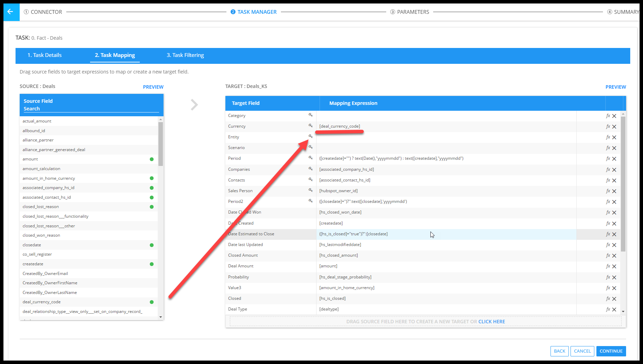Open fx editor for Deal Amount row
Image resolution: width=643 pixels, height=364 pixels.
[x=608, y=266]
